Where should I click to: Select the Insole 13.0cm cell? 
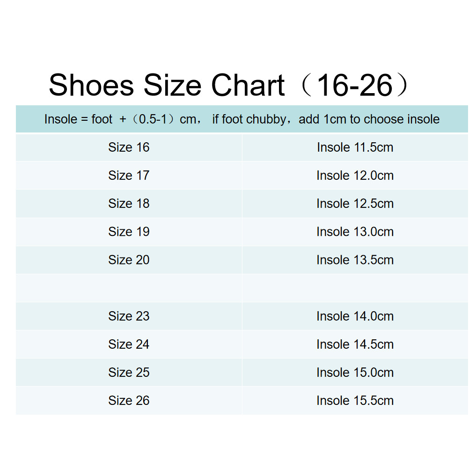(355, 232)
